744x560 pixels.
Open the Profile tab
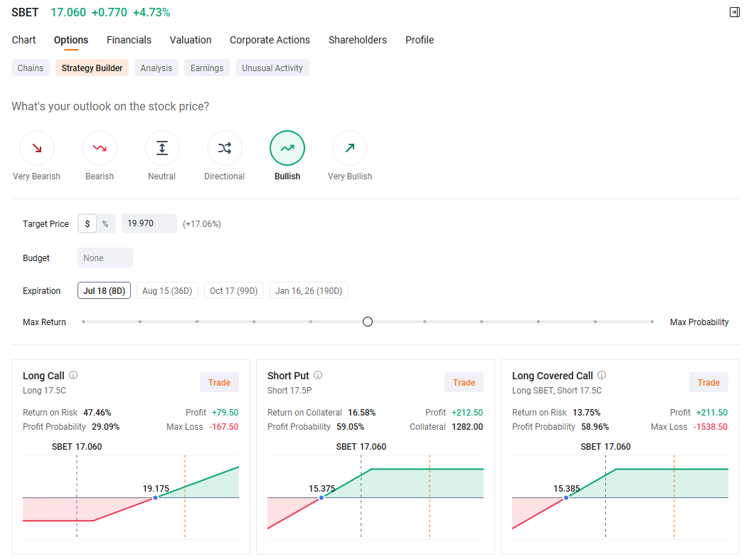(420, 40)
